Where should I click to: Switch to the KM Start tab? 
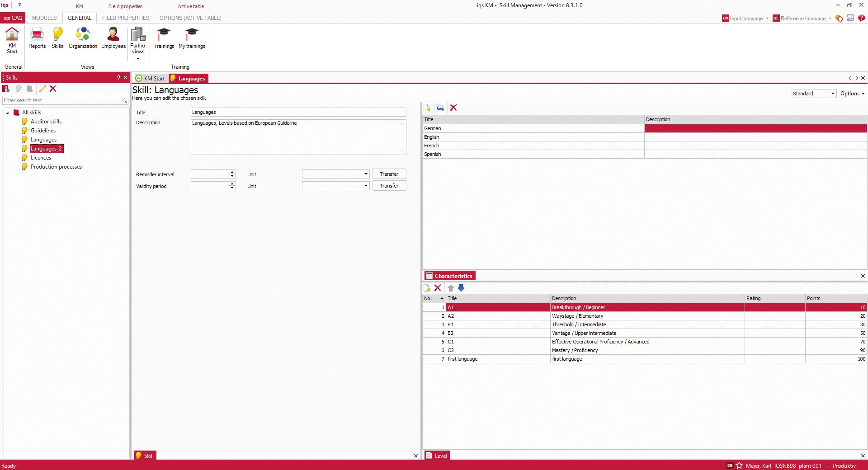click(150, 78)
